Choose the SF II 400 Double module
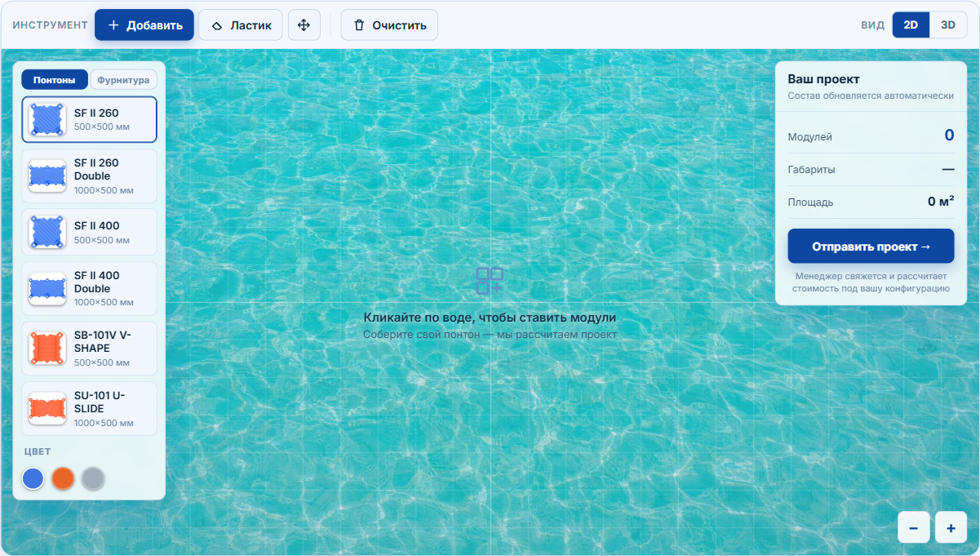Image resolution: width=980 pixels, height=556 pixels. tap(90, 288)
